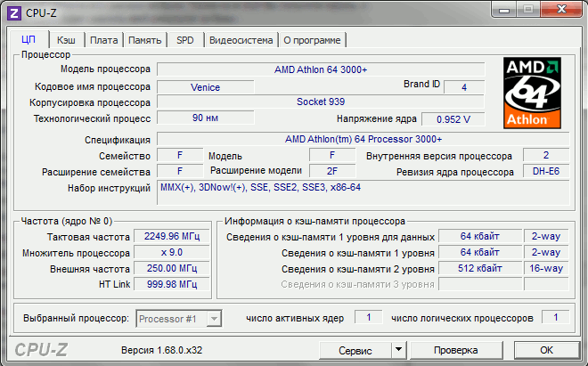Select the SPD tab

pyautogui.click(x=184, y=40)
